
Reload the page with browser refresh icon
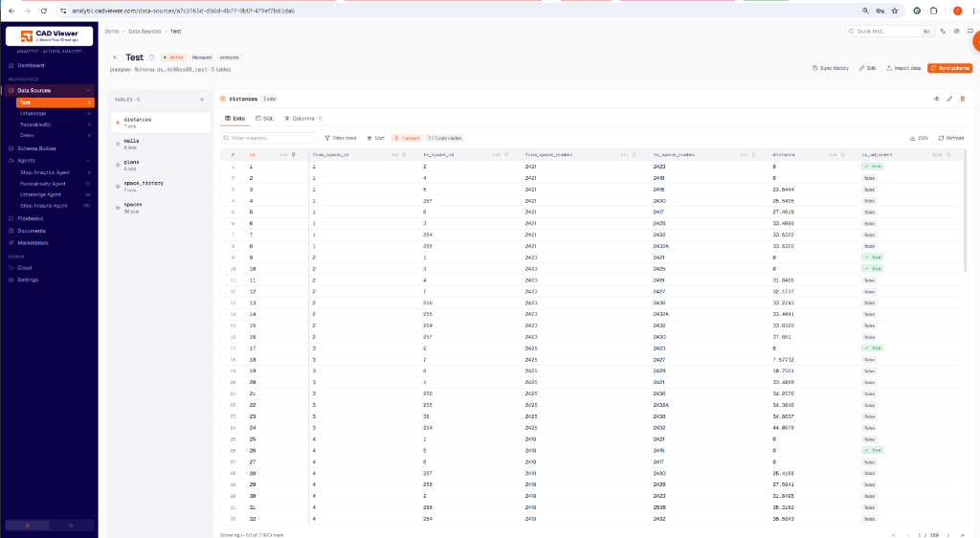coord(43,11)
